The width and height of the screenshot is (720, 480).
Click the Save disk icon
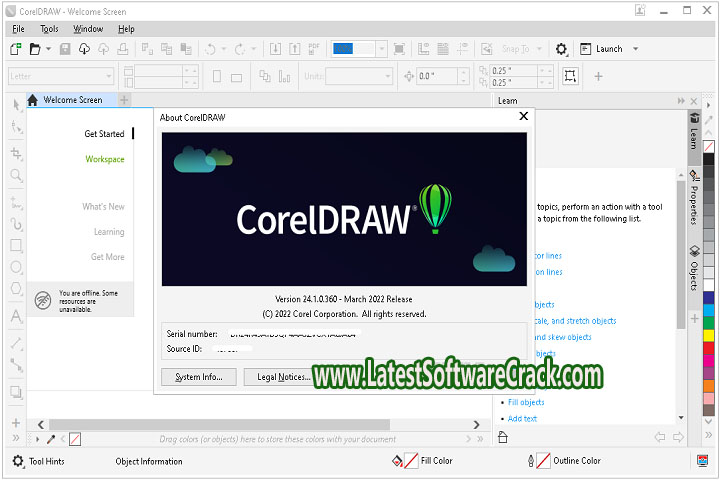65,49
